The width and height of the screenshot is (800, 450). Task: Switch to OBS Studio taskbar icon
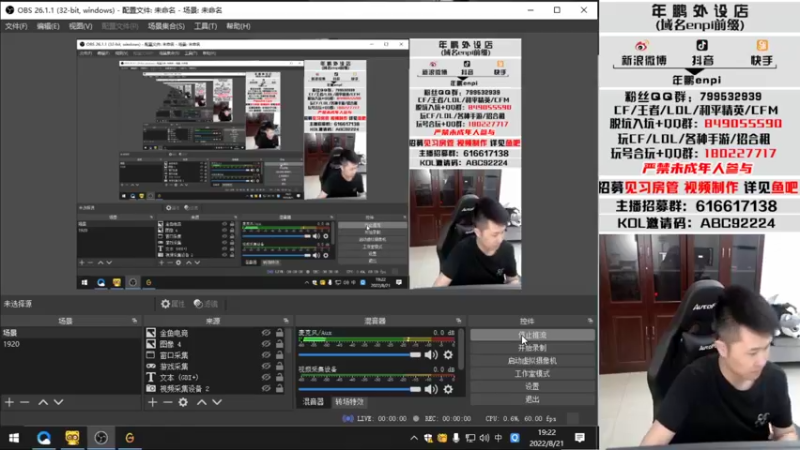coord(101,438)
